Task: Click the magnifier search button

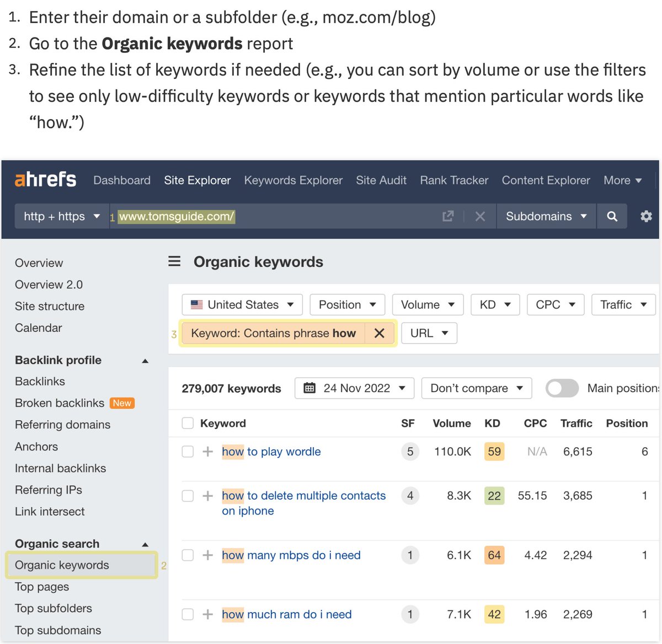Action: (612, 216)
